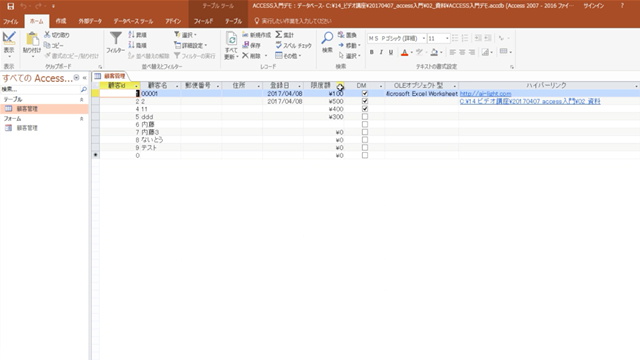
Task: Open 顧客管理 form in navigation pane
Action: (x=27, y=128)
